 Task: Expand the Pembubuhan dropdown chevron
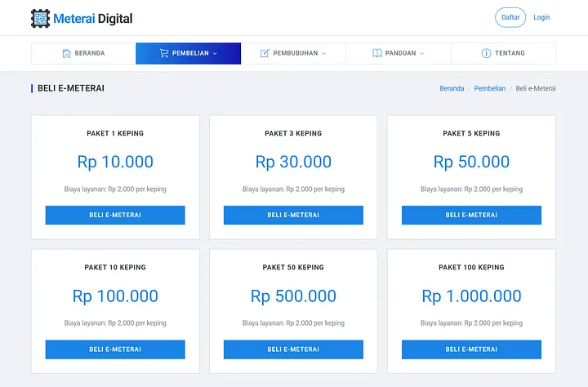pos(324,54)
